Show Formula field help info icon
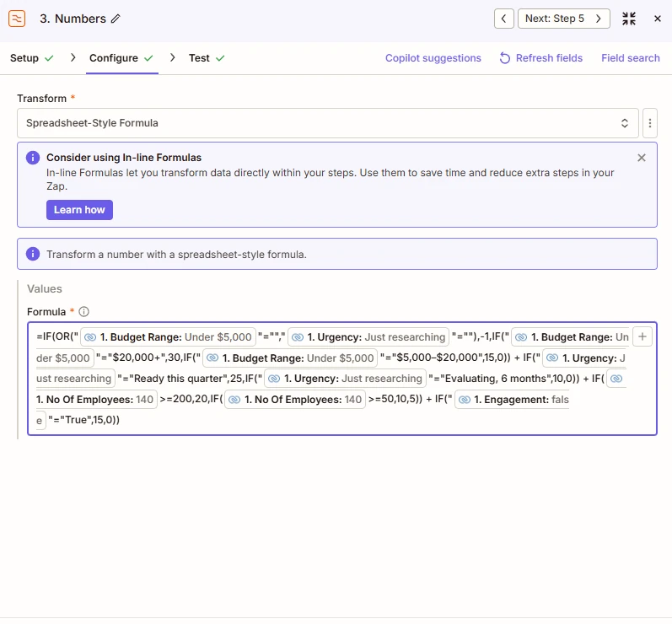 coord(84,311)
